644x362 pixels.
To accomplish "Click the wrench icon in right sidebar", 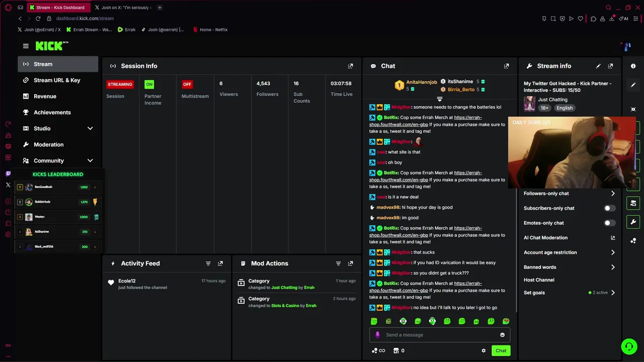I will point(633,222).
